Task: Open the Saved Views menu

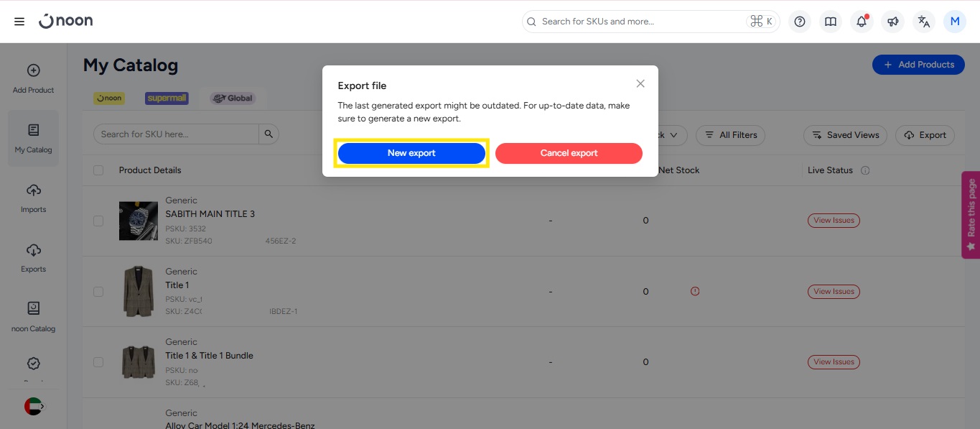Action: point(845,135)
